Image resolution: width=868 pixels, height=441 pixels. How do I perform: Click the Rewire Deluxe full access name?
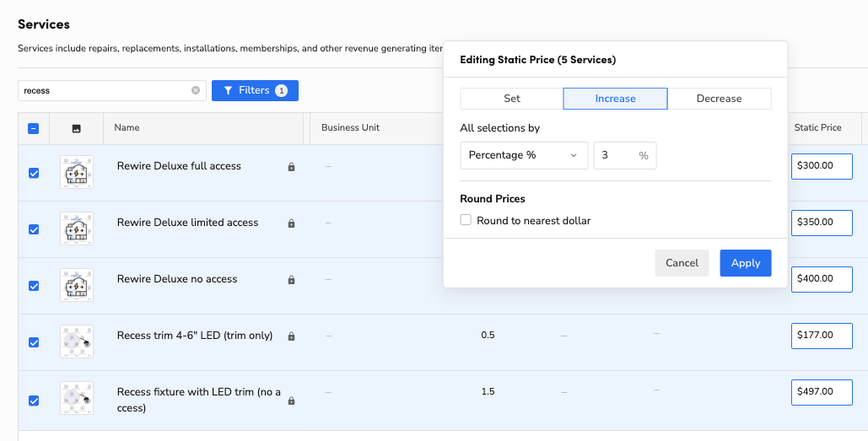pos(179,166)
